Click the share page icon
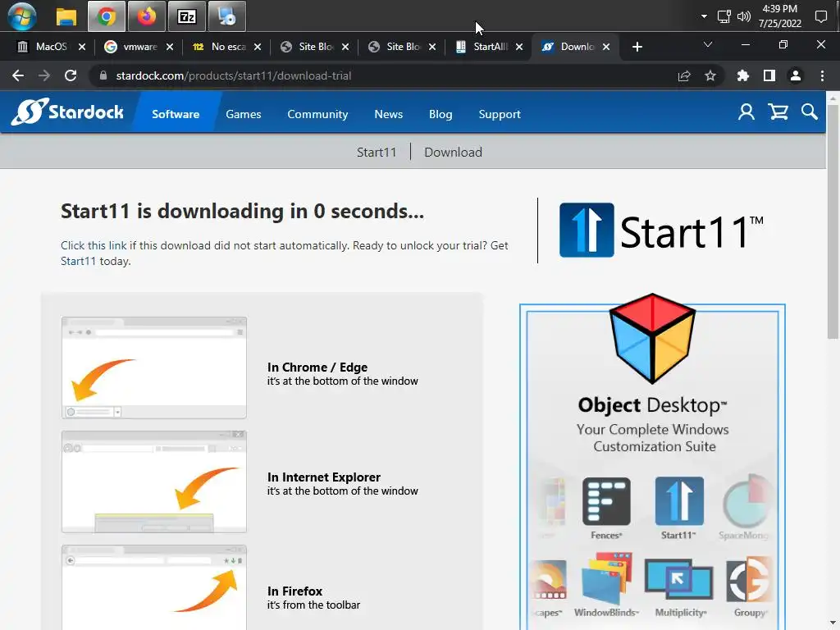 click(x=684, y=75)
